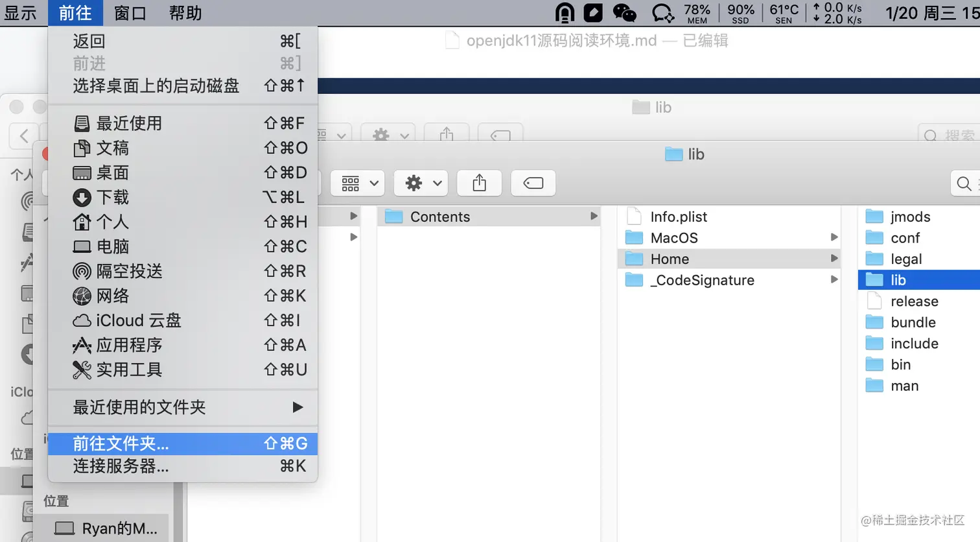This screenshot has width=980, height=542.
Task: Select the Contents folder
Action: point(489,217)
